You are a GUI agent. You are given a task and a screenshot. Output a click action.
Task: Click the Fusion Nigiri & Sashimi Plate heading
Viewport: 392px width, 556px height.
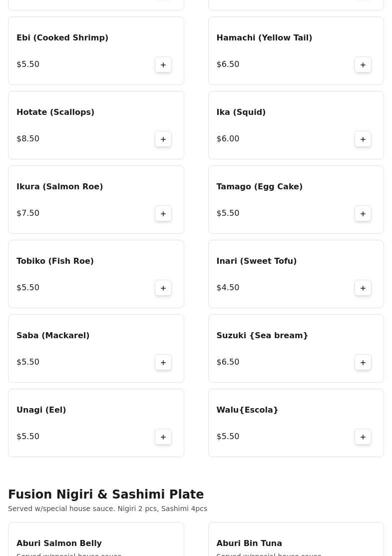(x=106, y=494)
